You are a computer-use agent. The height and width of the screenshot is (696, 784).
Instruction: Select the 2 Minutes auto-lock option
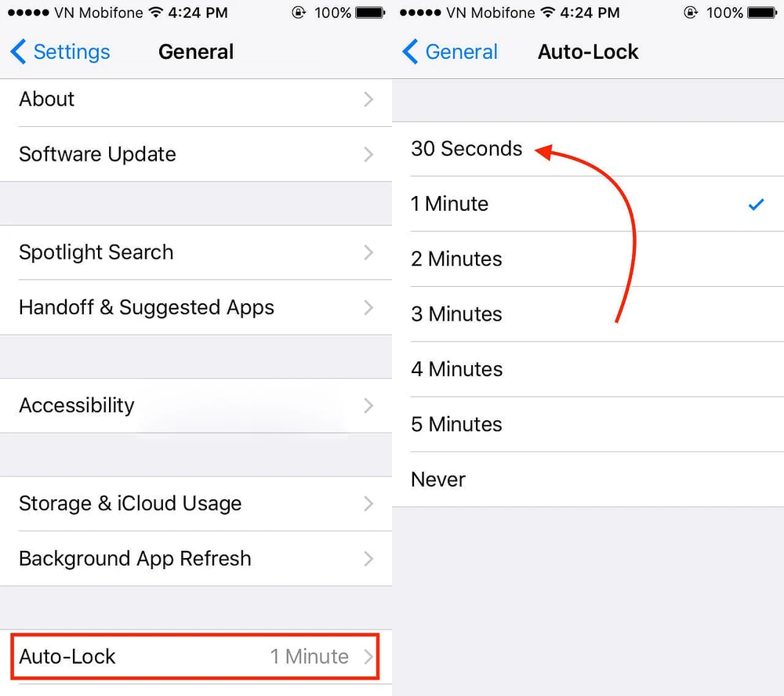(x=588, y=259)
